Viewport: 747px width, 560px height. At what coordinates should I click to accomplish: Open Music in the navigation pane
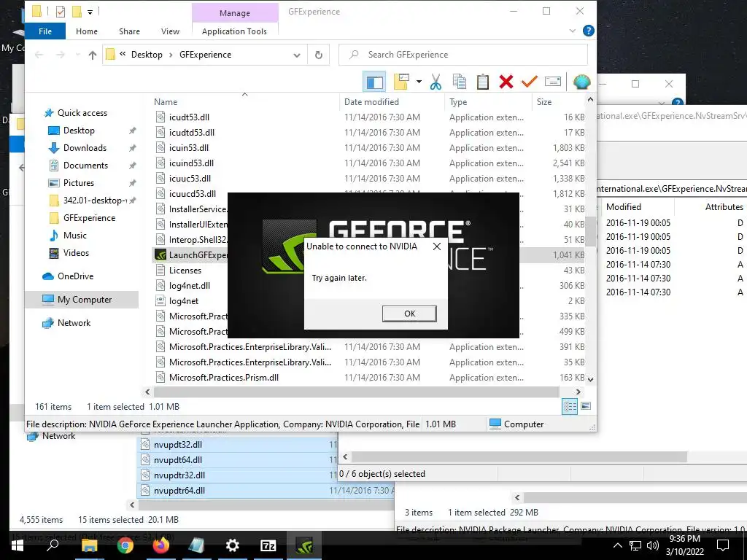(x=75, y=236)
